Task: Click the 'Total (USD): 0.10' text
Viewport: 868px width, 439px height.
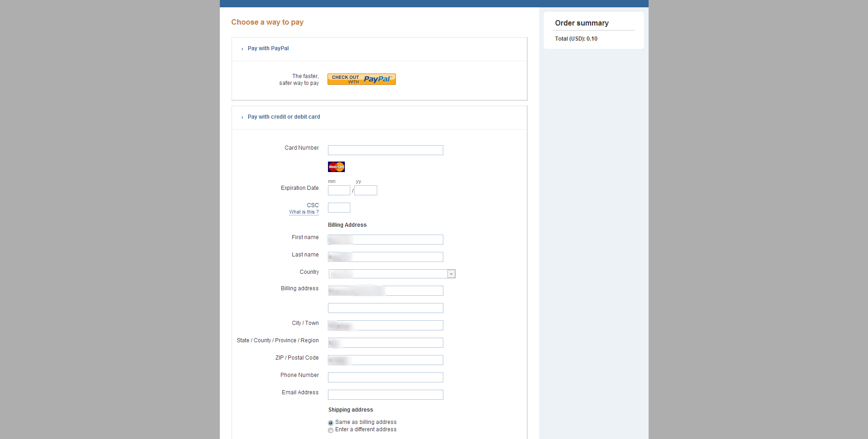Action: [x=576, y=39]
